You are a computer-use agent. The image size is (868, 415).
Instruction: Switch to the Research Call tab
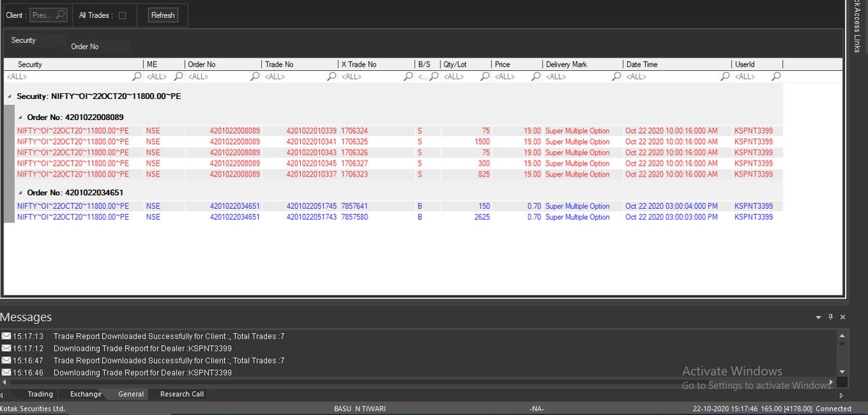(x=182, y=394)
